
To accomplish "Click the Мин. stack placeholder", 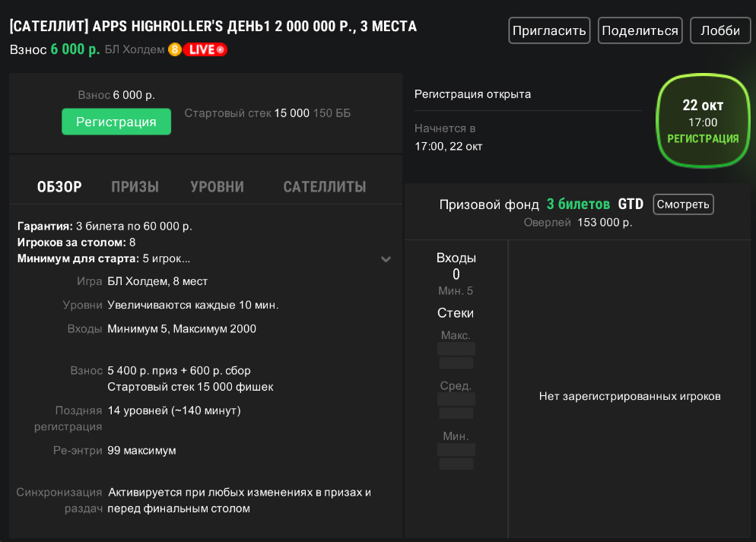I will pyautogui.click(x=456, y=455).
